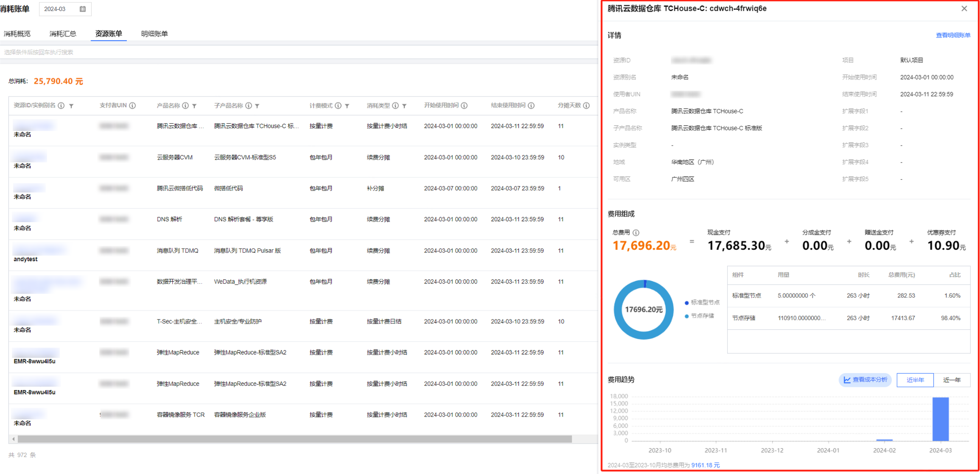Click info icon beside 结束使用时间 header
Viewport: 980px width, 474px height.
tap(531, 106)
